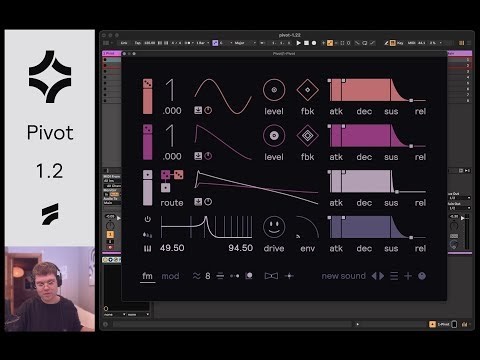Click the operator 1 atk label
Screen dimensions: 480x360
pyautogui.click(x=336, y=111)
